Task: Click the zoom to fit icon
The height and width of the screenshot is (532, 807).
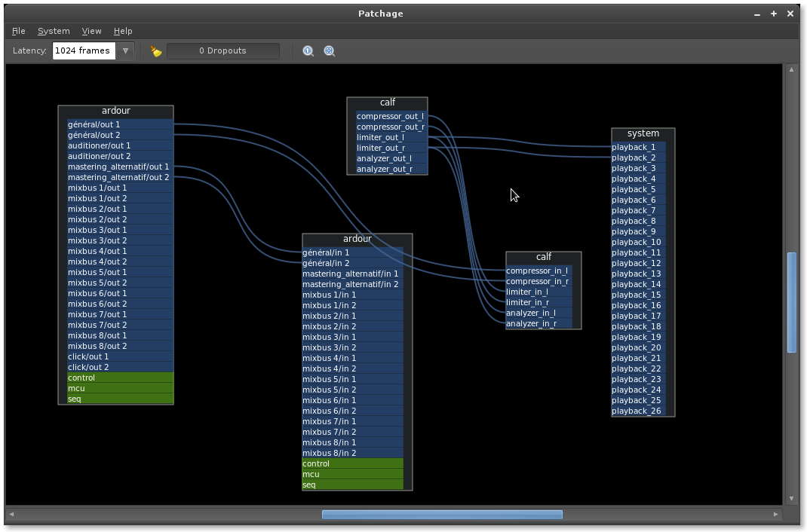Action: coord(330,51)
